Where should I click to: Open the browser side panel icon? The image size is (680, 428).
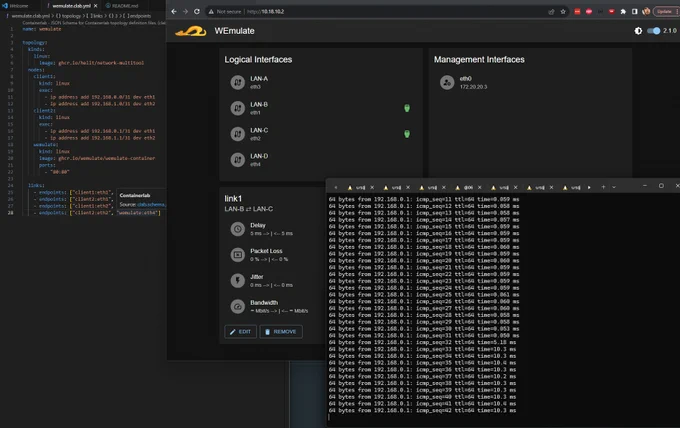tap(634, 12)
